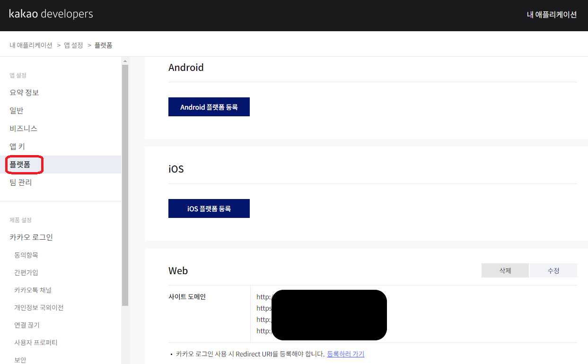The image size is (588, 364).
Task: Click the highlighted 플랫폼 sidebar item
Action: click(x=20, y=165)
